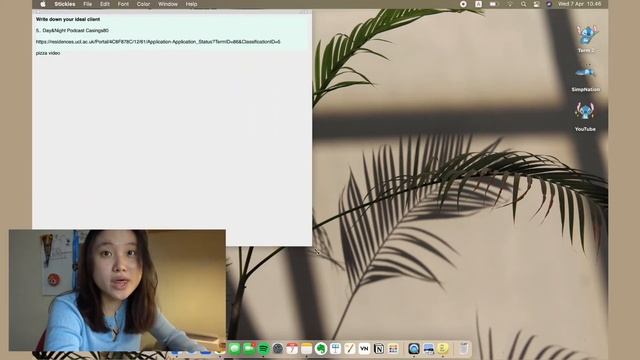Open the Apple menu
The image size is (640, 360).
43,4
